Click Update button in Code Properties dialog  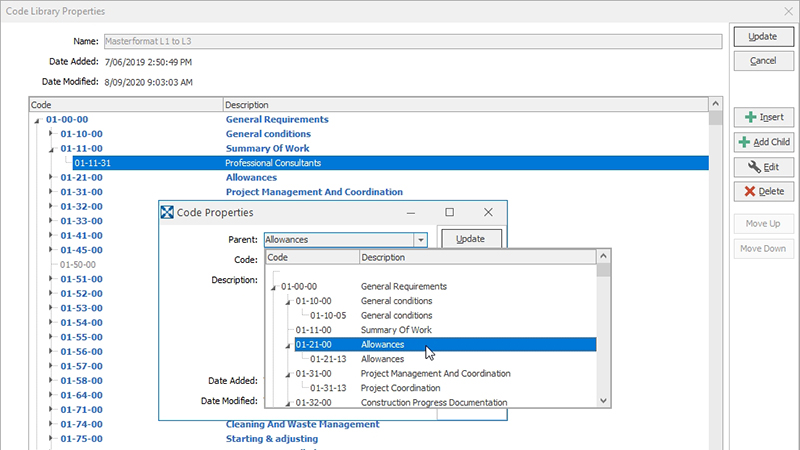[x=471, y=239]
